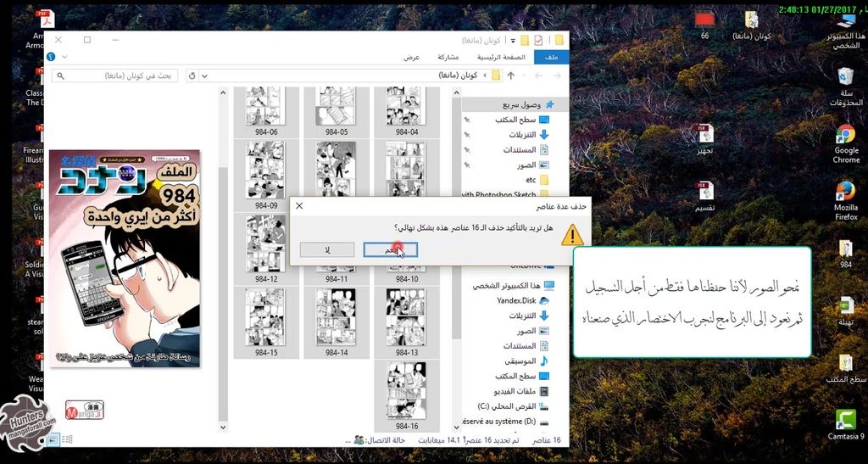This screenshot has width=868, height=464.
Task: Open سلة المحذوفات recycle bin on desktop
Action: (x=845, y=87)
